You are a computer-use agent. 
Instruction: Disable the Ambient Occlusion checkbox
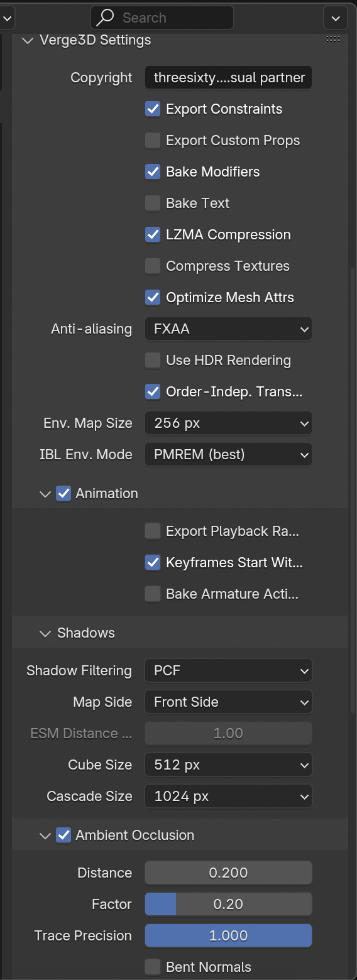click(x=63, y=836)
